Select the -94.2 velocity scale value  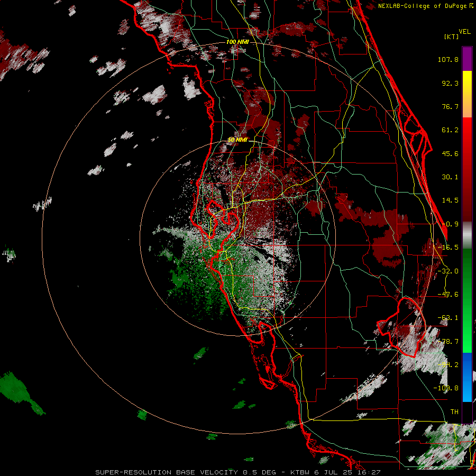(448, 365)
